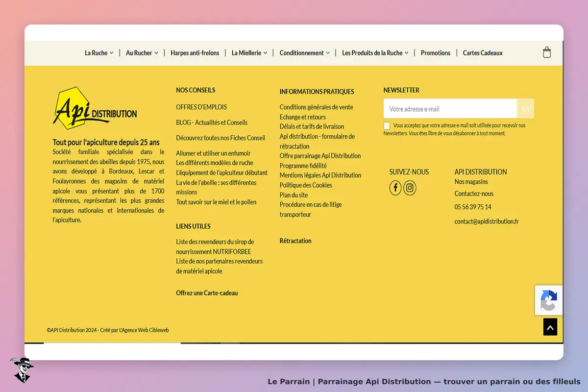Click the Agence Web Cibleweb credit

(x=144, y=330)
